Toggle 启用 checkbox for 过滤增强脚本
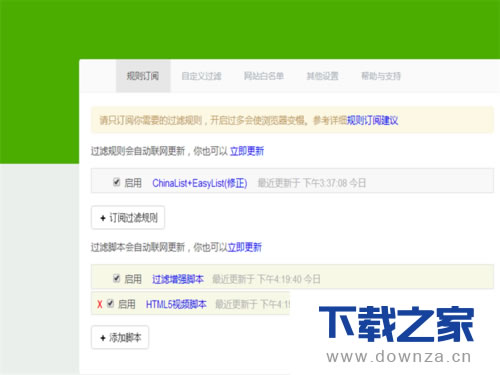500x375 pixels. click(116, 278)
